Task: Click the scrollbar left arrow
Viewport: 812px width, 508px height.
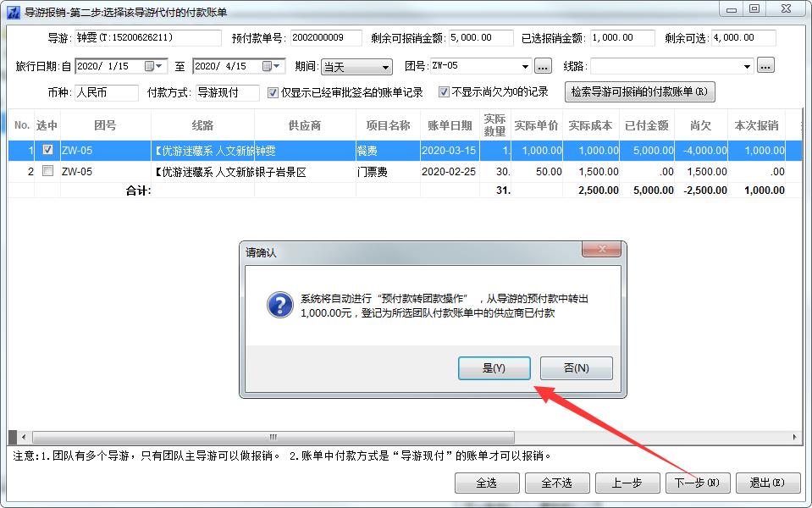Action: [x=24, y=437]
